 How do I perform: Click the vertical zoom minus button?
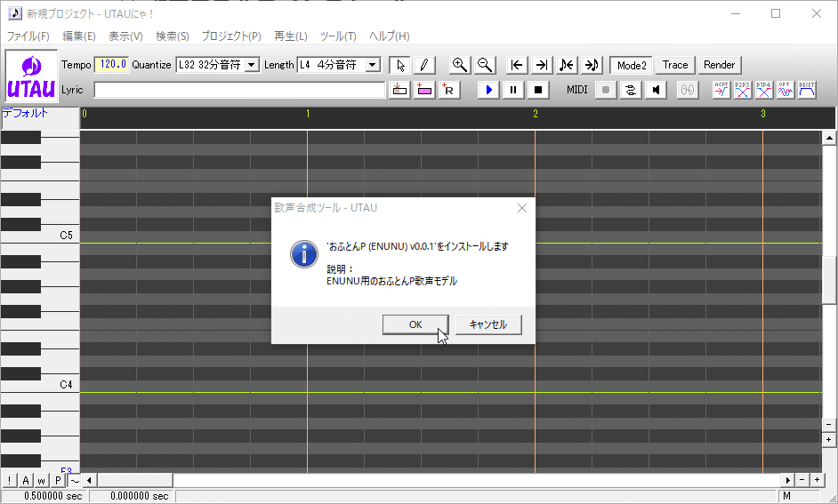tap(829, 425)
